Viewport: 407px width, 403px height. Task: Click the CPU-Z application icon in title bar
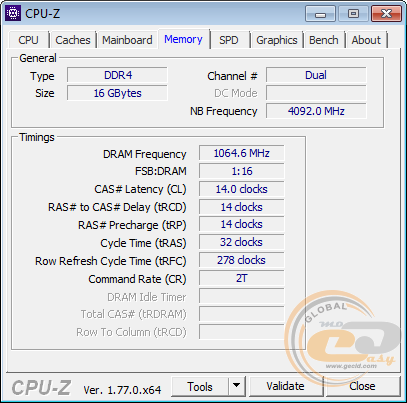pyautogui.click(x=13, y=13)
